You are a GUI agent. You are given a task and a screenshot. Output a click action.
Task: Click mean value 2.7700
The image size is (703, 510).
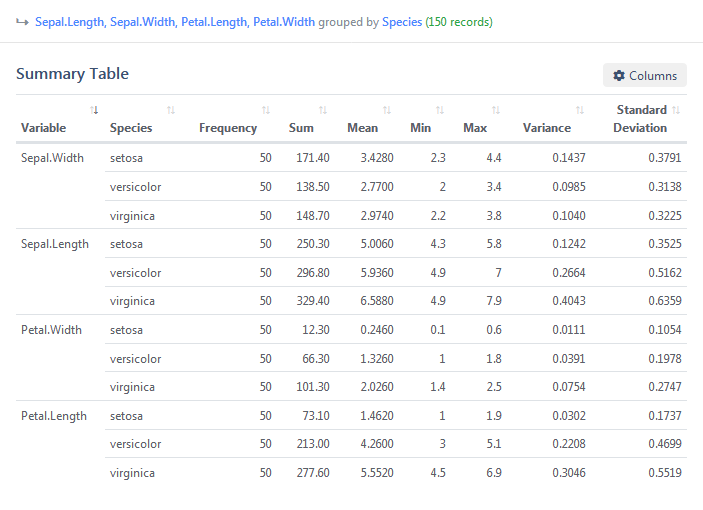click(x=377, y=187)
